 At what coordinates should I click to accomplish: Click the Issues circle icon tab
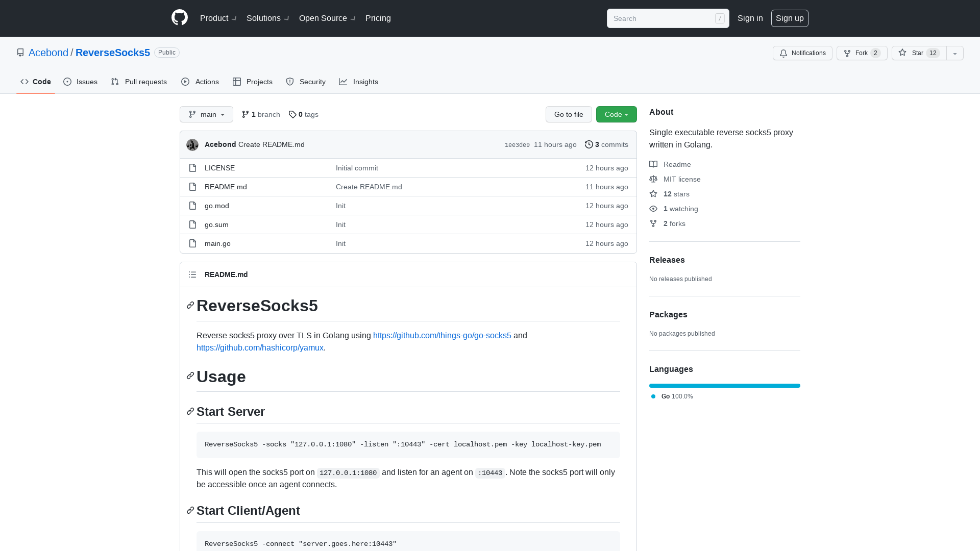(67, 82)
